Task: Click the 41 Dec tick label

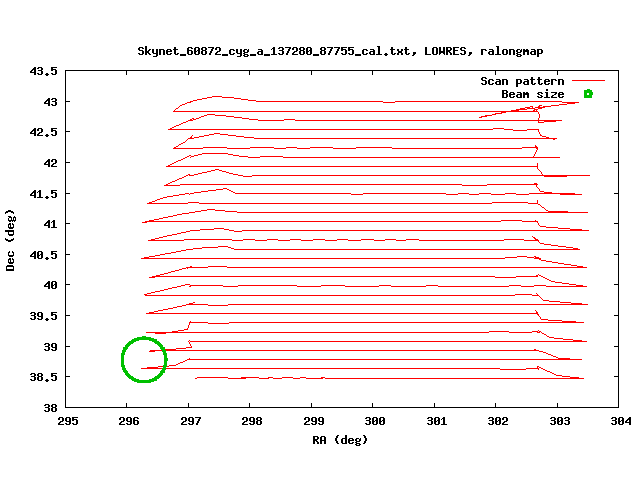Action: [x=51, y=224]
